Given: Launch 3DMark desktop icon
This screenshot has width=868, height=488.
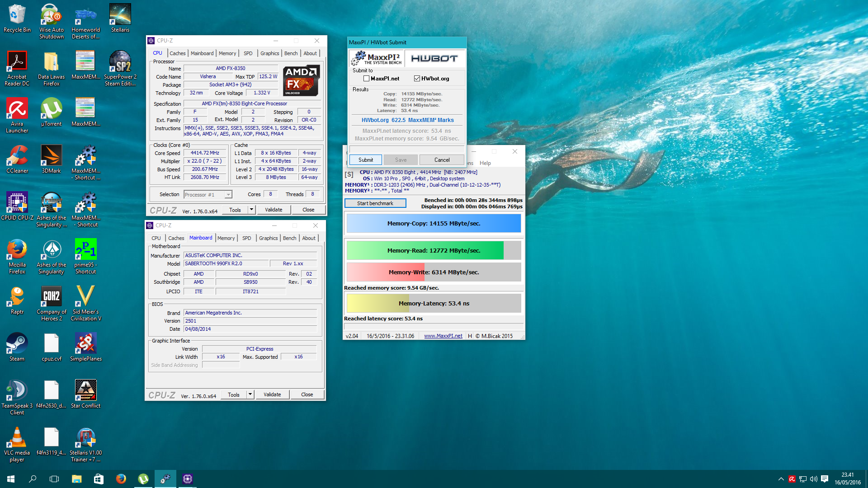Looking at the screenshot, I should click(x=52, y=159).
